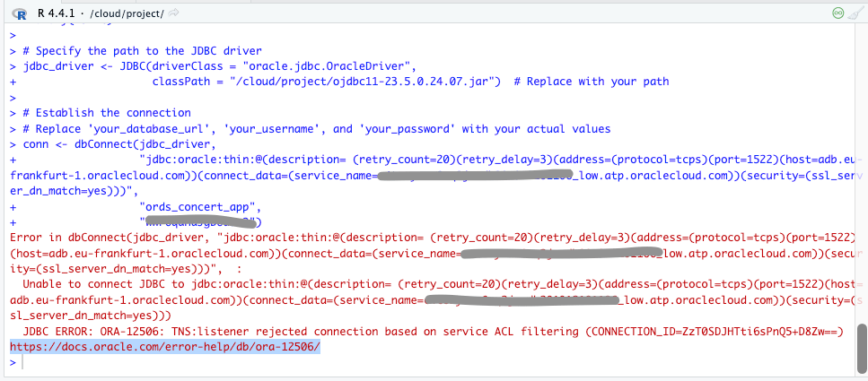Click the green status indicator icon
This screenshot has height=381, width=868.
click(837, 13)
